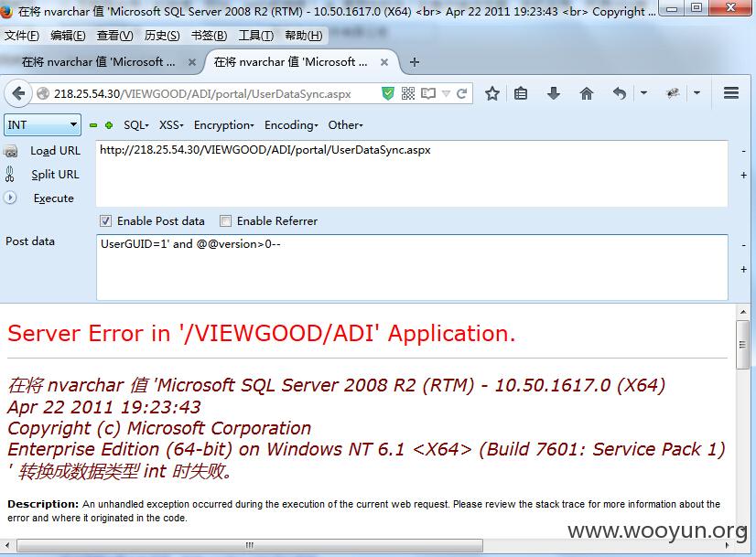Click the HackBar green plus icon
This screenshot has width=756, height=557.
pyautogui.click(x=109, y=125)
